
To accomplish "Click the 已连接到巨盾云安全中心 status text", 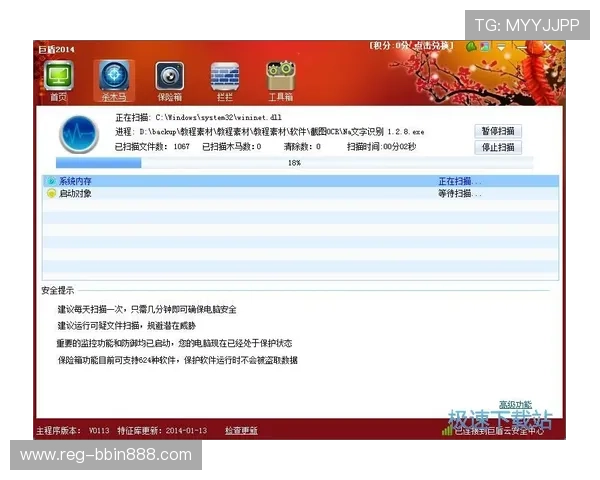I will tap(499, 431).
